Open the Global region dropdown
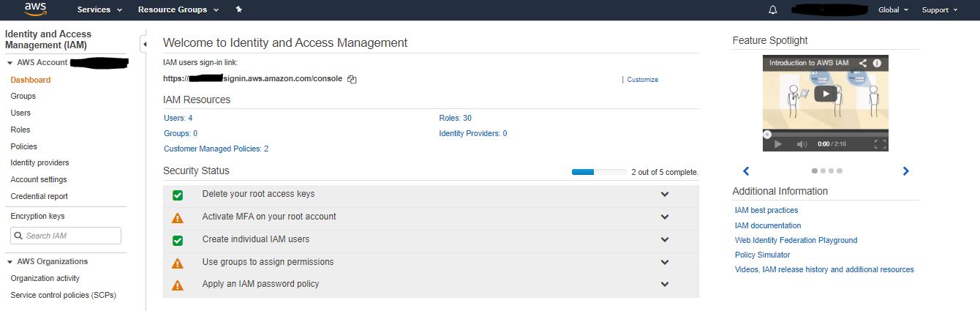This screenshot has width=980, height=311. coord(894,10)
